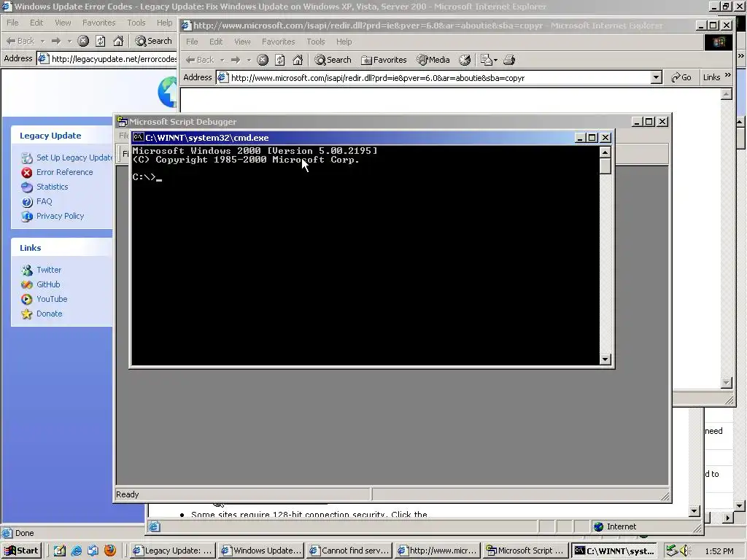
Task: Click Home icon in Legacy Update IE toolbar
Action: tap(118, 41)
